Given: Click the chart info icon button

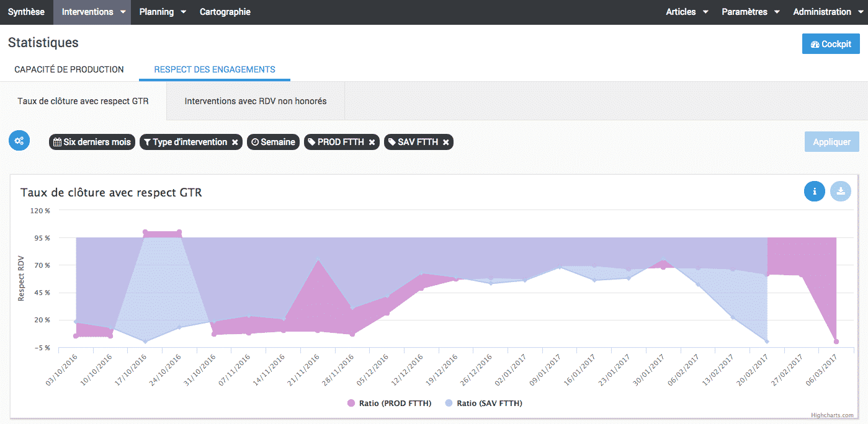Looking at the screenshot, I should point(814,192).
